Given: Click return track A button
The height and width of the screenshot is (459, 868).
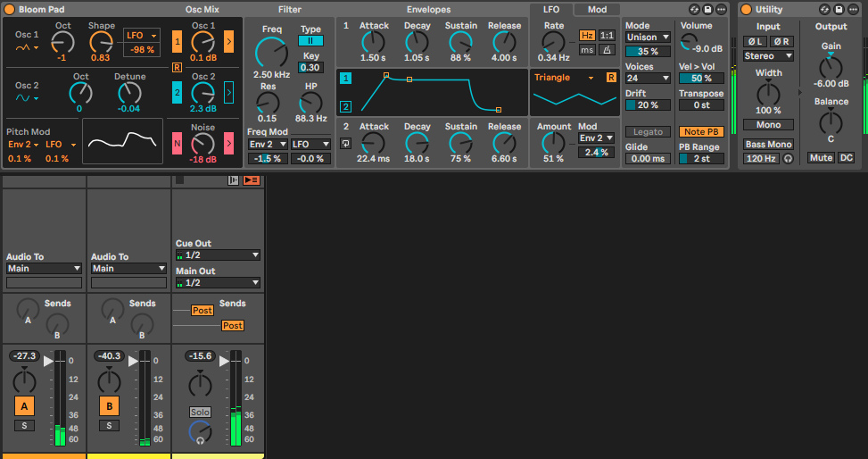Looking at the screenshot, I should point(24,406).
